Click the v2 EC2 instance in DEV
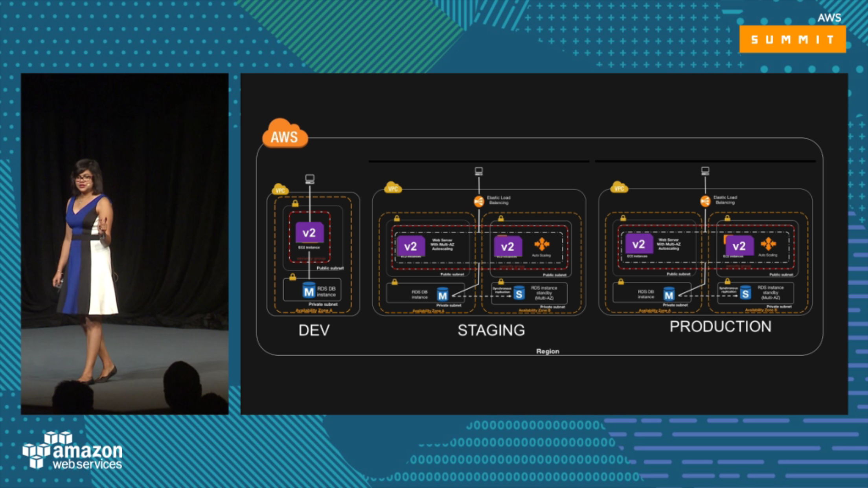The image size is (868, 488). [x=309, y=233]
